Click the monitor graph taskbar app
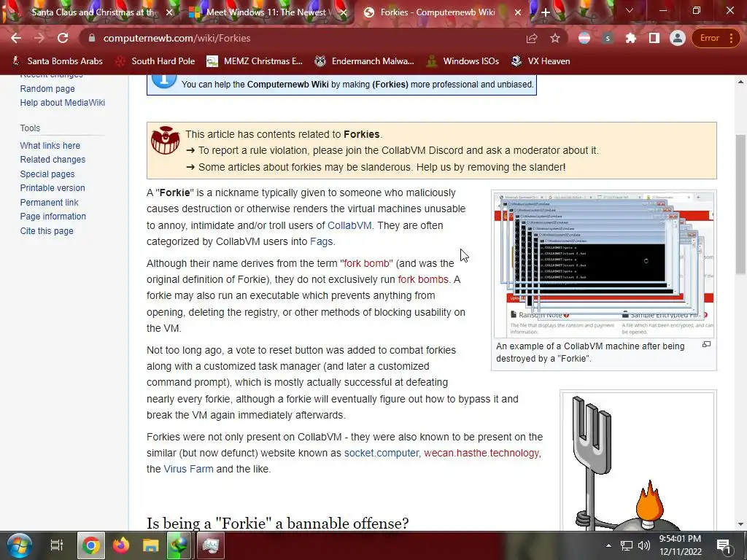Image resolution: width=747 pixels, height=560 pixels. (210, 545)
